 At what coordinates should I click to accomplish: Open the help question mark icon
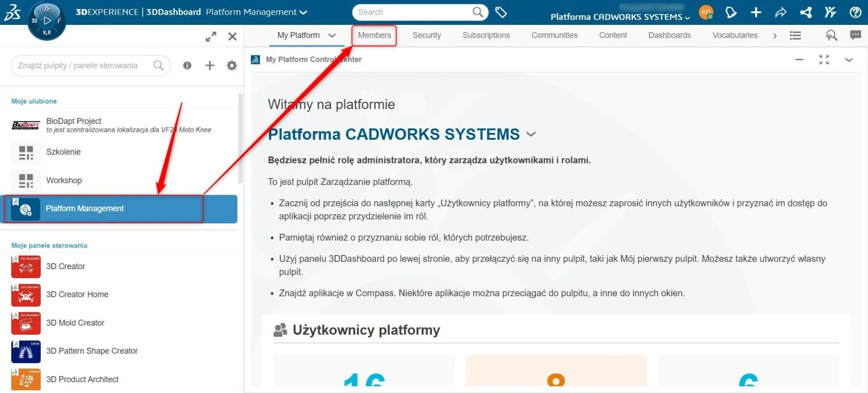[855, 12]
